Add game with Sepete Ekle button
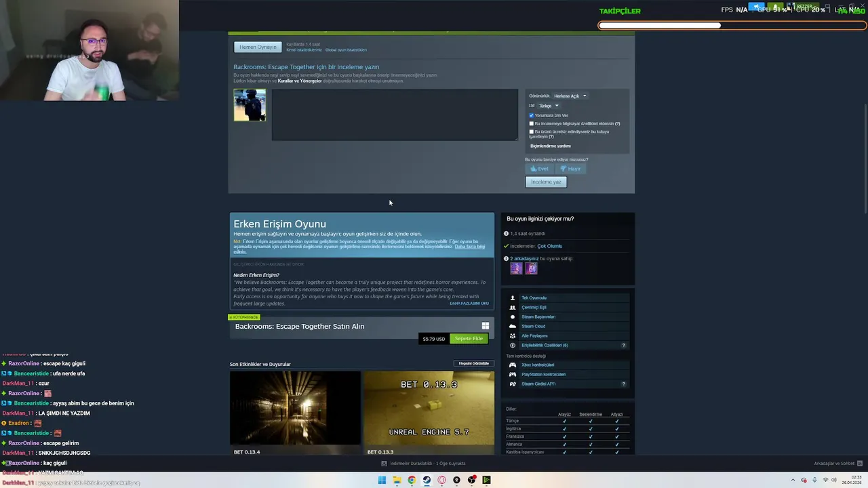Image resolution: width=868 pixels, height=488 pixels. pos(469,338)
